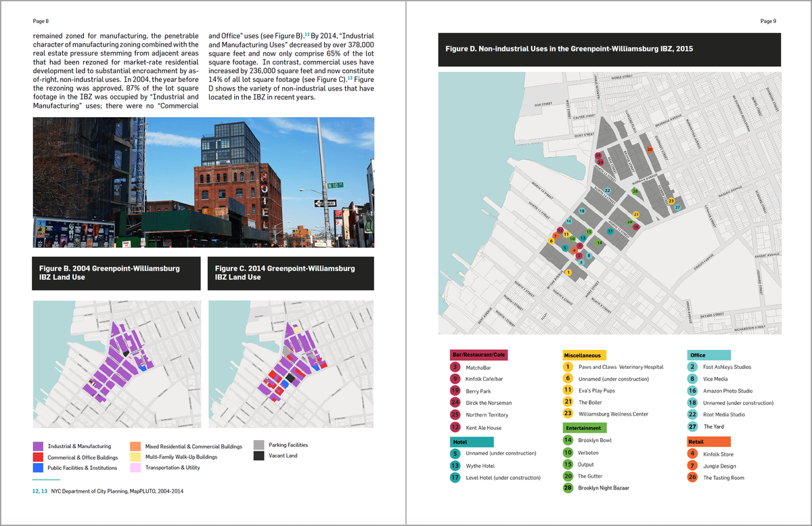Viewport: 812px width, 526px height.
Task: Click the 'Jungle Design' legend label
Action: 719,466
